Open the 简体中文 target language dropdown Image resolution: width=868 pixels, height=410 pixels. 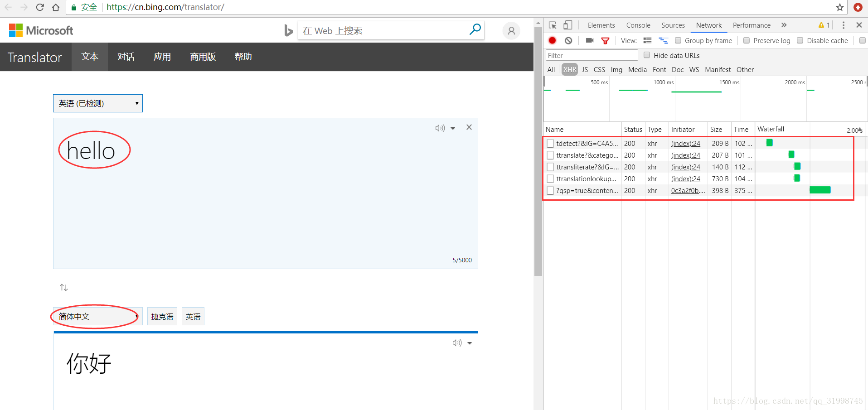pos(98,316)
